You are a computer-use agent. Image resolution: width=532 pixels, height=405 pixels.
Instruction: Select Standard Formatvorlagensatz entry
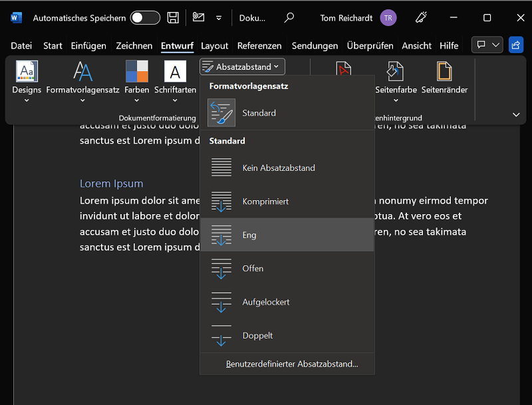(287, 112)
